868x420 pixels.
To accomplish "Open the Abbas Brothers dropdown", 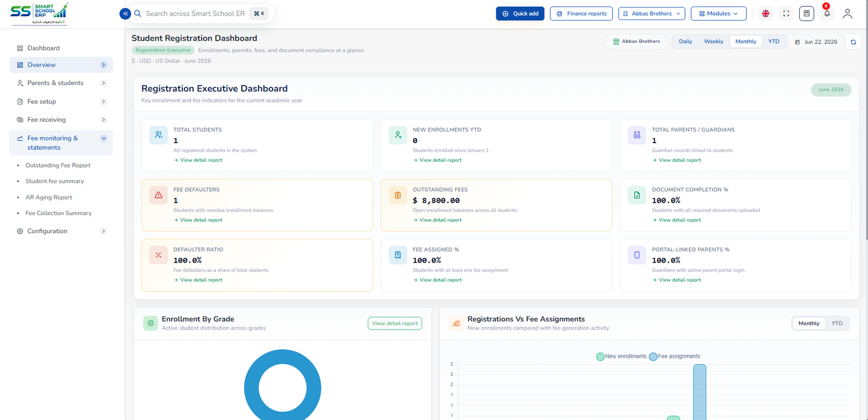I will pos(652,14).
